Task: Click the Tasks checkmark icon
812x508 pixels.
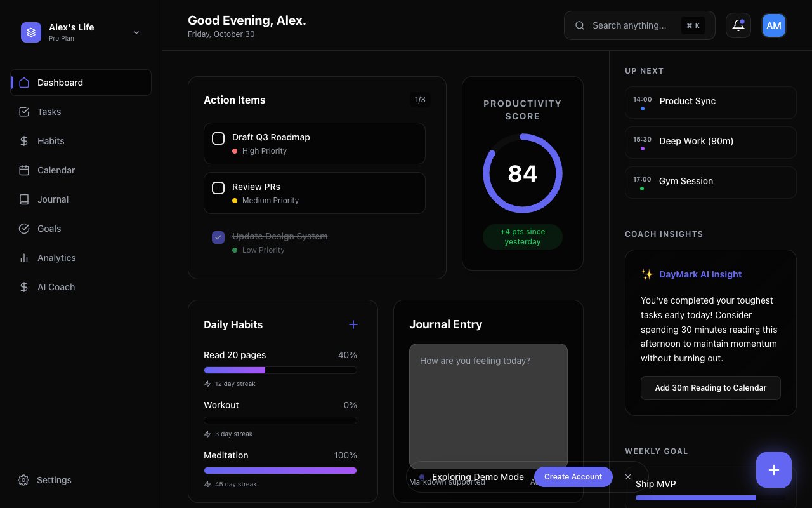Action: pyautogui.click(x=24, y=112)
